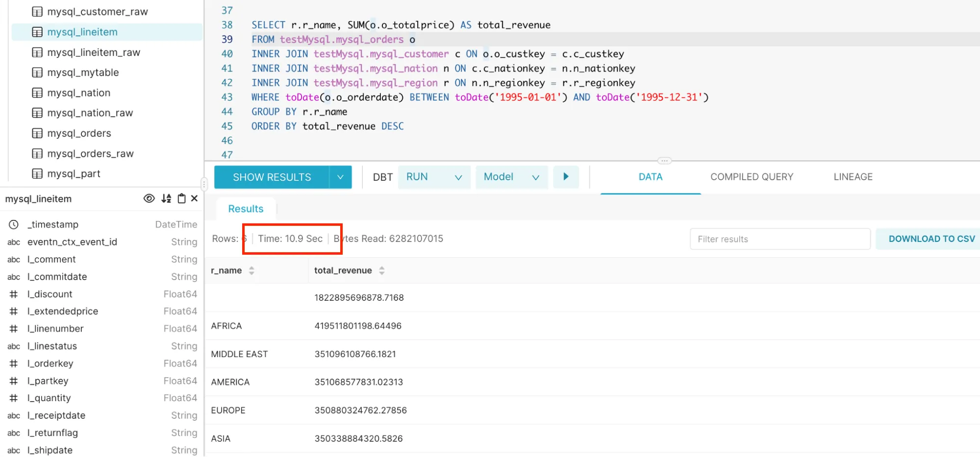Click hash type icon beside l_linenumber
Image resolution: width=980 pixels, height=457 pixels.
coord(14,329)
